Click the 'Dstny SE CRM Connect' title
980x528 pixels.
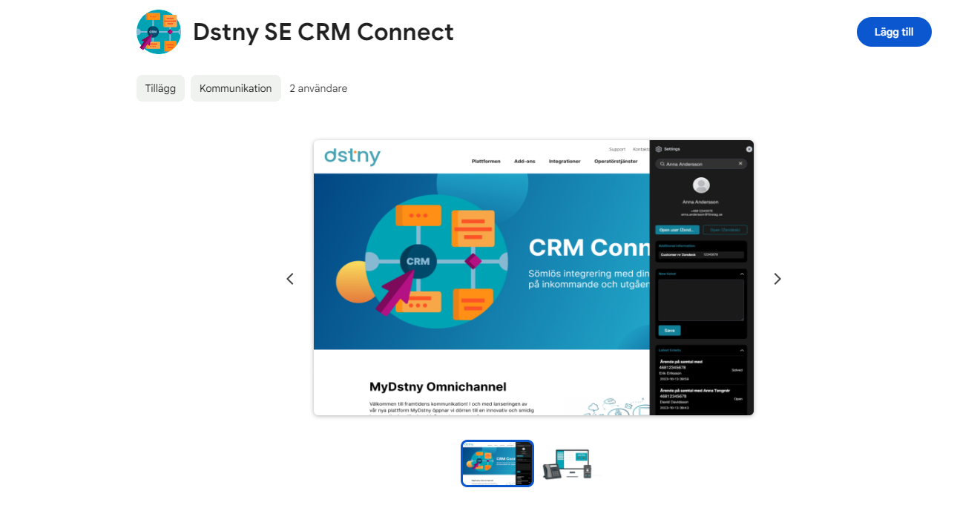tap(323, 32)
